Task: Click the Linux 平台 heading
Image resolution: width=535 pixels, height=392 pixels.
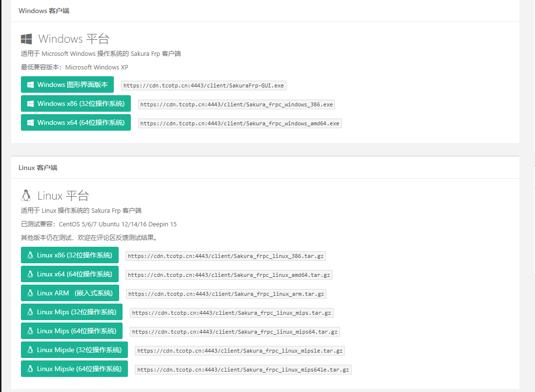Action: pyautogui.click(x=63, y=196)
